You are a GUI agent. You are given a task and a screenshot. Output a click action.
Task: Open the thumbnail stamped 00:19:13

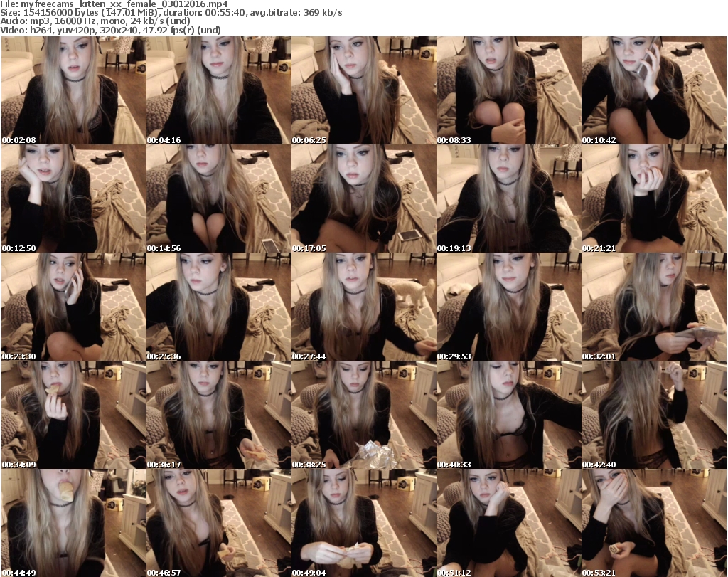tap(508, 198)
